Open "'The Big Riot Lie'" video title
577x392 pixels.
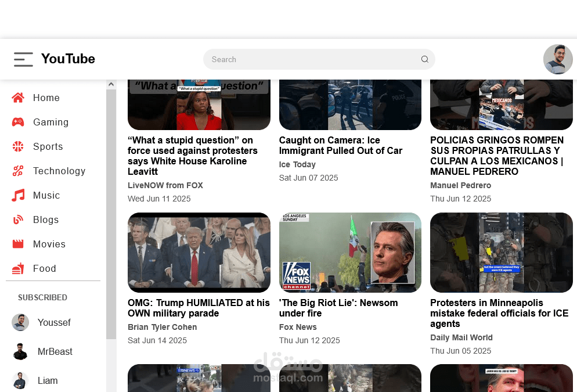[x=338, y=308]
